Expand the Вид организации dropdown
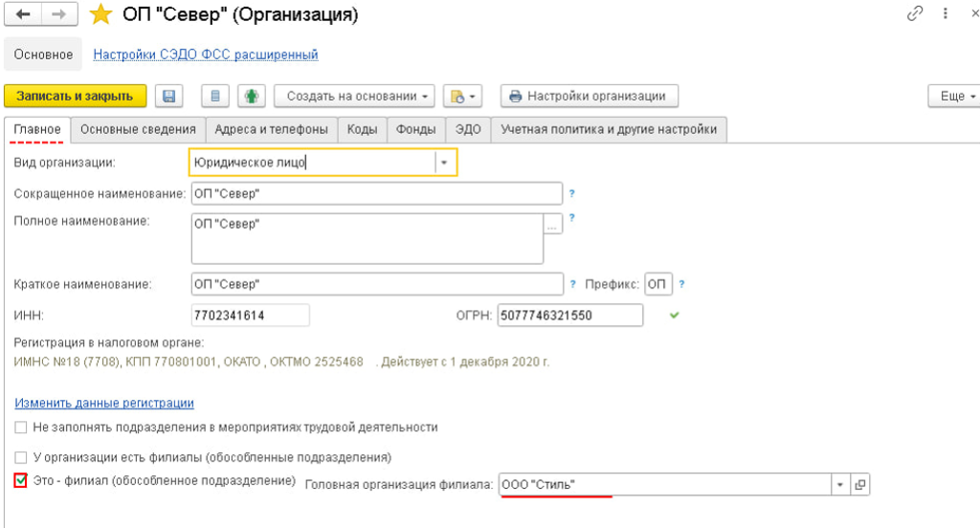Image resolution: width=980 pixels, height=528 pixels. coord(444,163)
